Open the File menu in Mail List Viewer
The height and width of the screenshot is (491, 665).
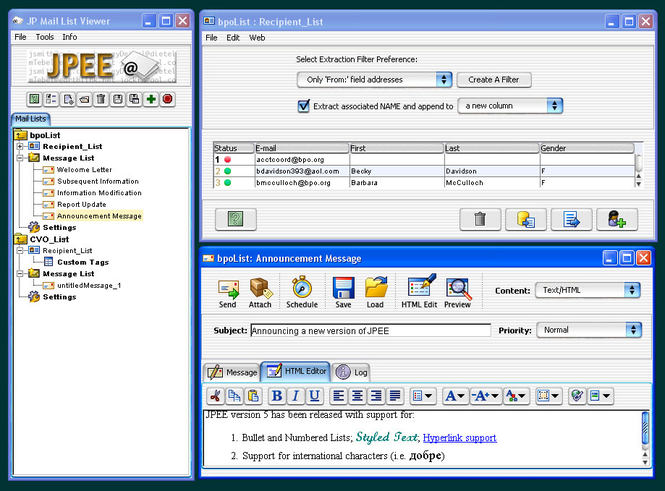click(x=20, y=37)
